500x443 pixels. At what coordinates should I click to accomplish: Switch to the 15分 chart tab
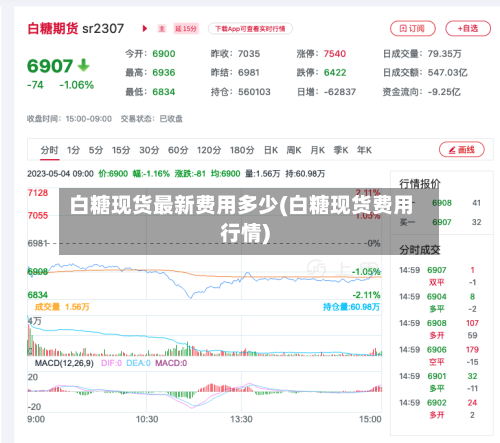pos(121,150)
